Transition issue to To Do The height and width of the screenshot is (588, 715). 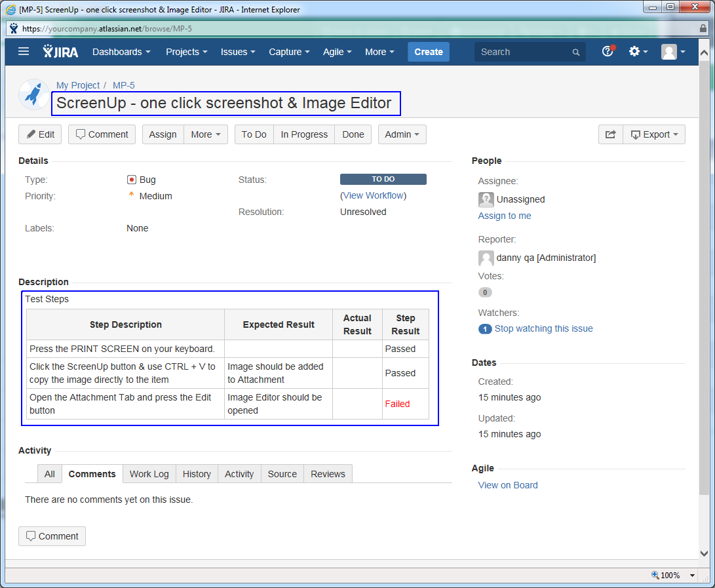tap(254, 134)
